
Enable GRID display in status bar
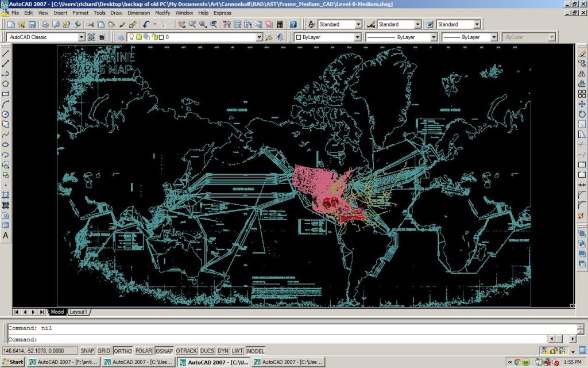104,351
